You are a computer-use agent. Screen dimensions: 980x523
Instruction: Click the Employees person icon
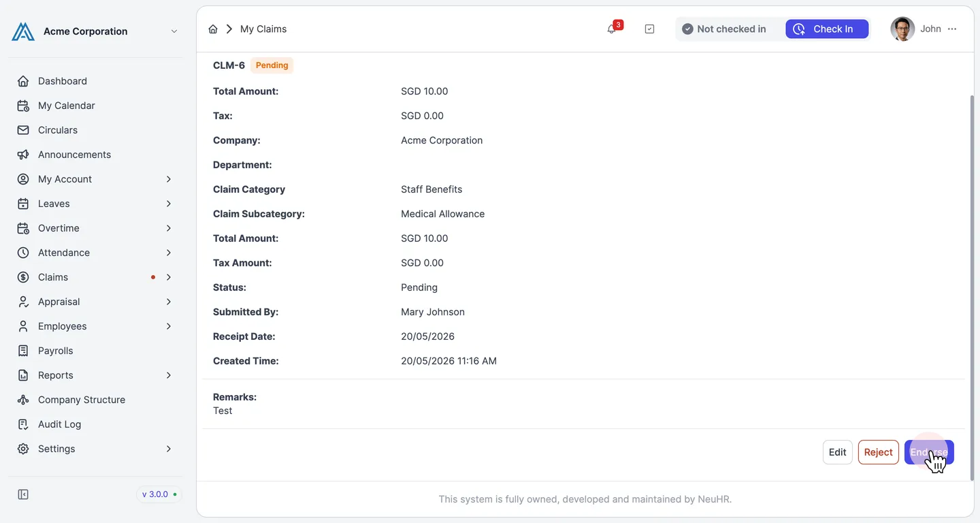pyautogui.click(x=23, y=326)
